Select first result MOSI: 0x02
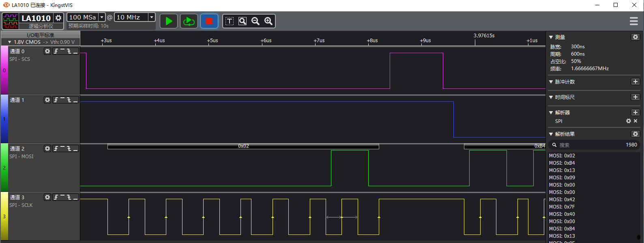The height and width of the screenshot is (243, 644). pos(562,156)
